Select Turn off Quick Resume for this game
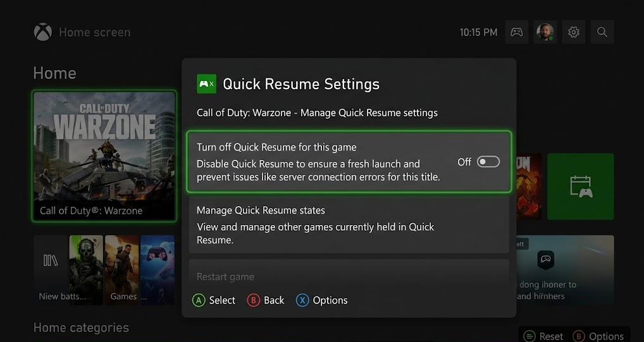 click(349, 162)
